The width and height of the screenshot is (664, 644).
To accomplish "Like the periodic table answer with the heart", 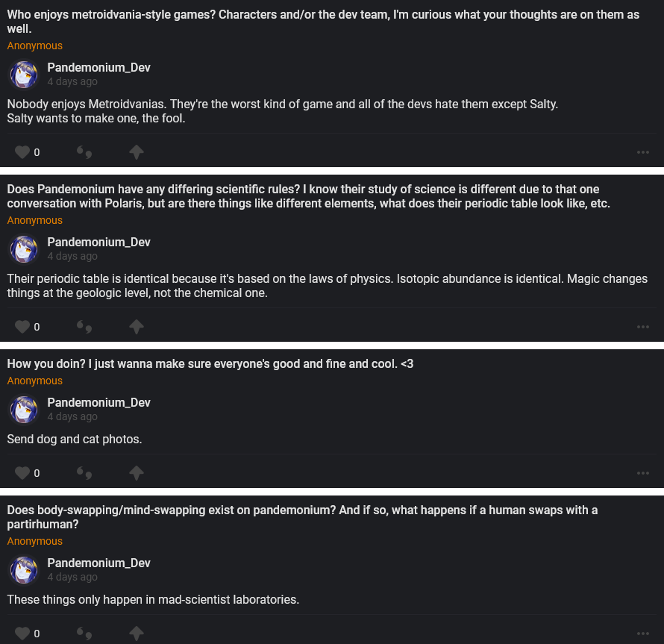I will click(x=22, y=327).
